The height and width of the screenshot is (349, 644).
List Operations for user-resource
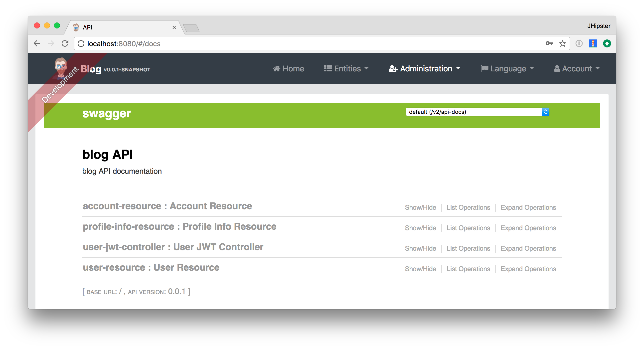(x=468, y=269)
